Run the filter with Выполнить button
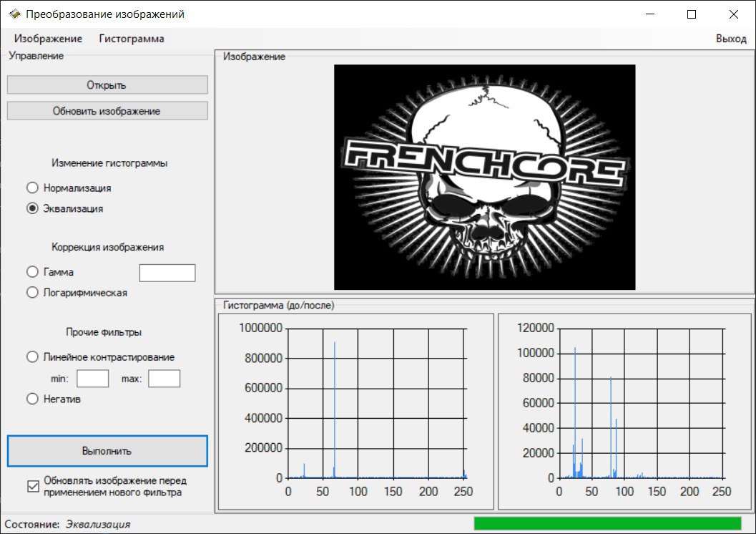 tap(107, 451)
